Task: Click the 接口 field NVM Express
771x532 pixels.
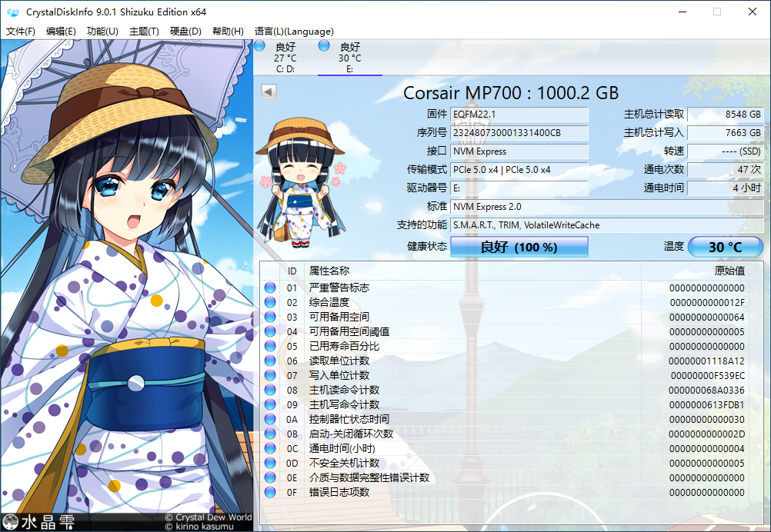Action: (519, 151)
